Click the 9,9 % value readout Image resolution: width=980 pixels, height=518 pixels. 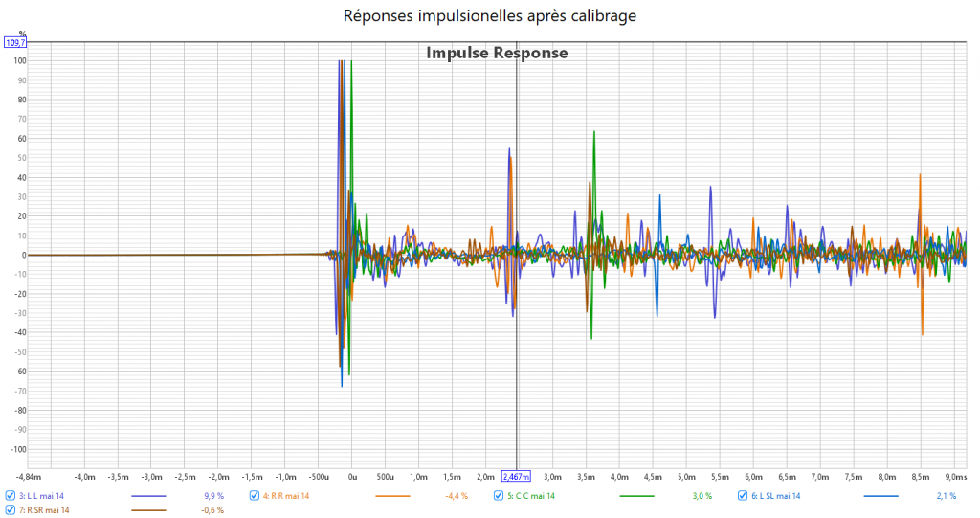coord(213,496)
